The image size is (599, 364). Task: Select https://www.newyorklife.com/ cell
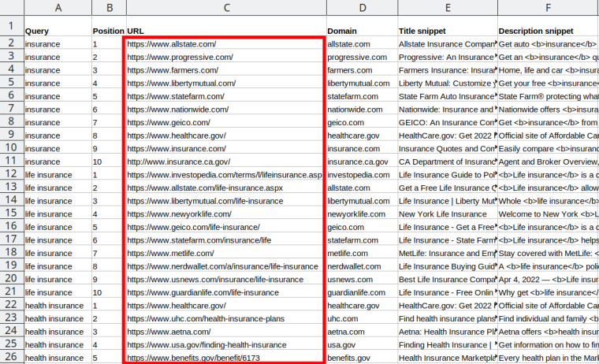[226, 214]
